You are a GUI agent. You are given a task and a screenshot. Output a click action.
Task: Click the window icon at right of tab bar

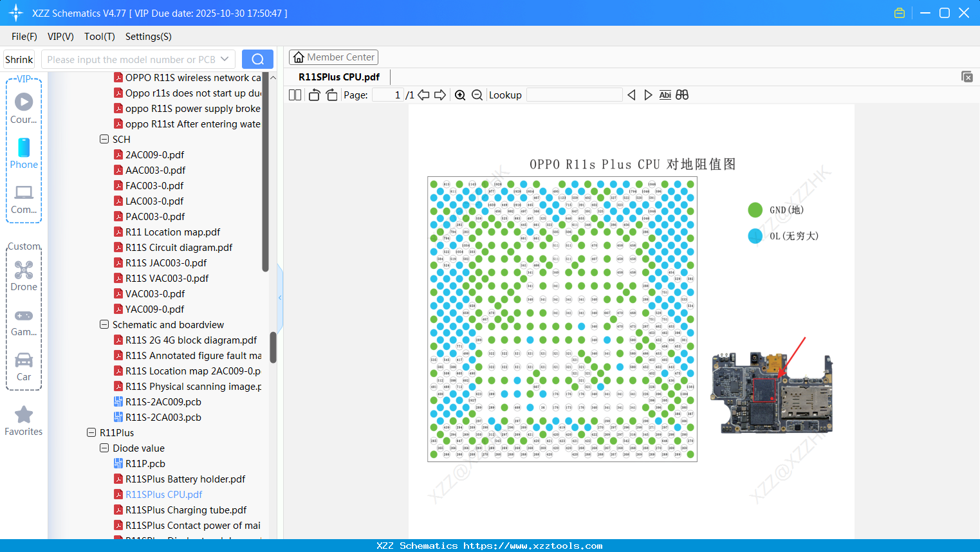(x=966, y=77)
